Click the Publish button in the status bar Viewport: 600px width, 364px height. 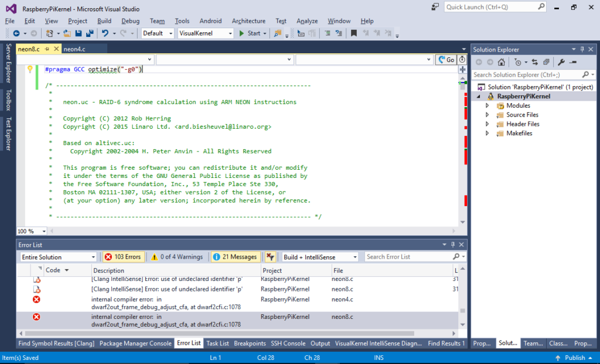575,358
